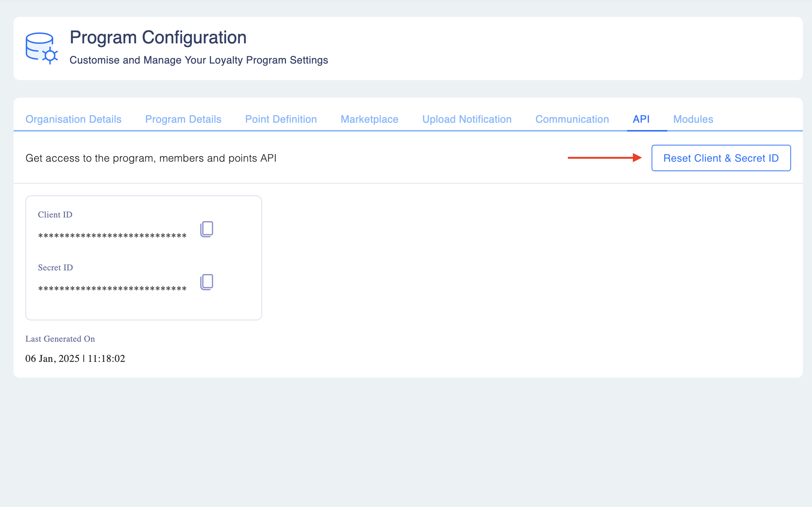Open the Point Definition tab
812x507 pixels.
pyautogui.click(x=281, y=119)
